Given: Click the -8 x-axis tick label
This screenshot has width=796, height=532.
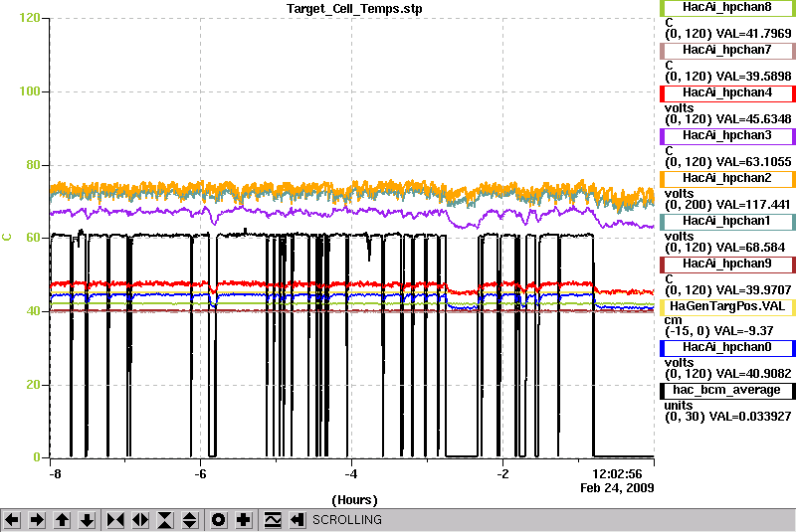Looking at the screenshot, I should coord(55,474).
